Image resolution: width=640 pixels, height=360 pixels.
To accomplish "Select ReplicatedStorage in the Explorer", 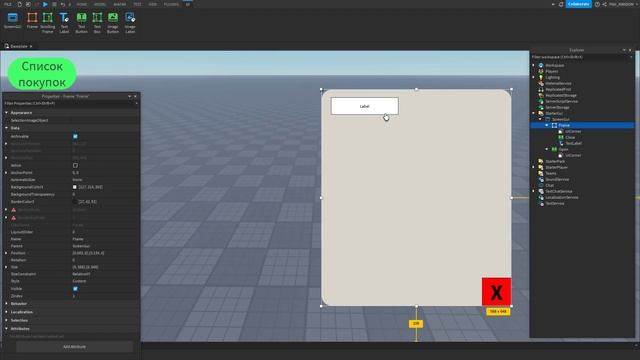I will coord(561,96).
